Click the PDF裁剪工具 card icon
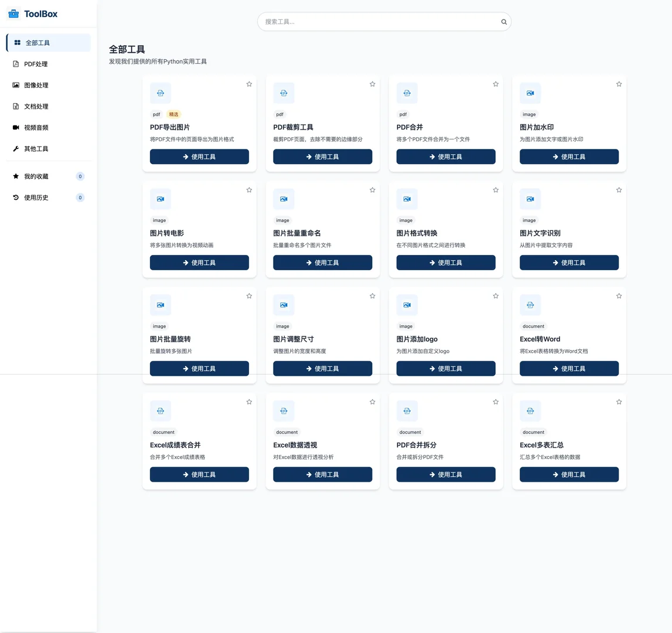672x633 pixels. pos(284,93)
